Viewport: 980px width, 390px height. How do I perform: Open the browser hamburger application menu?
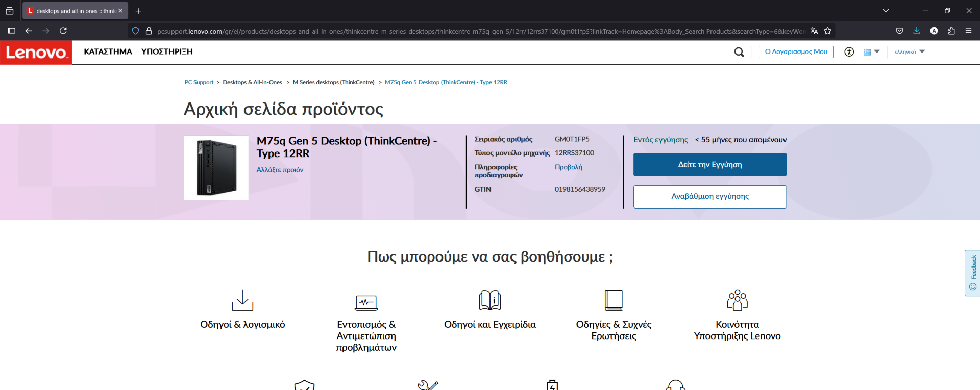coord(968,31)
